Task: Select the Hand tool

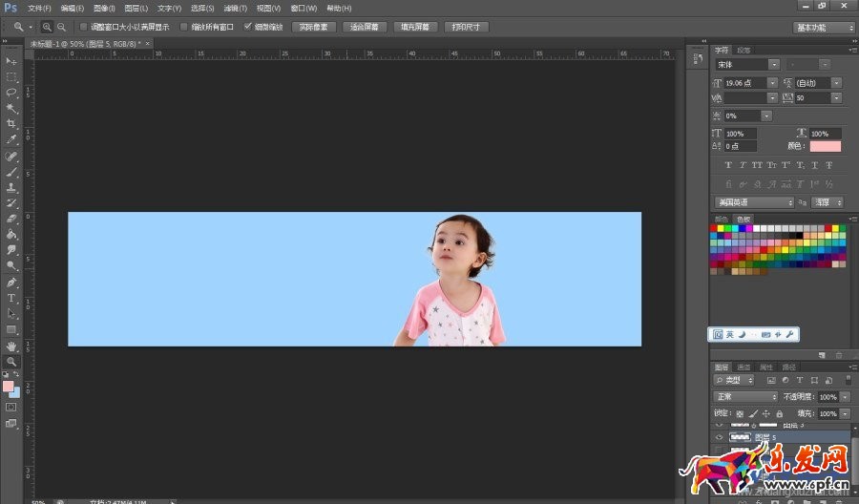Action: 11,346
